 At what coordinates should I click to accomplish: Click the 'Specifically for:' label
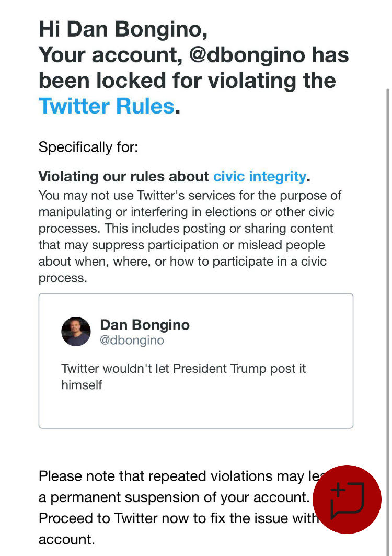[88, 147]
